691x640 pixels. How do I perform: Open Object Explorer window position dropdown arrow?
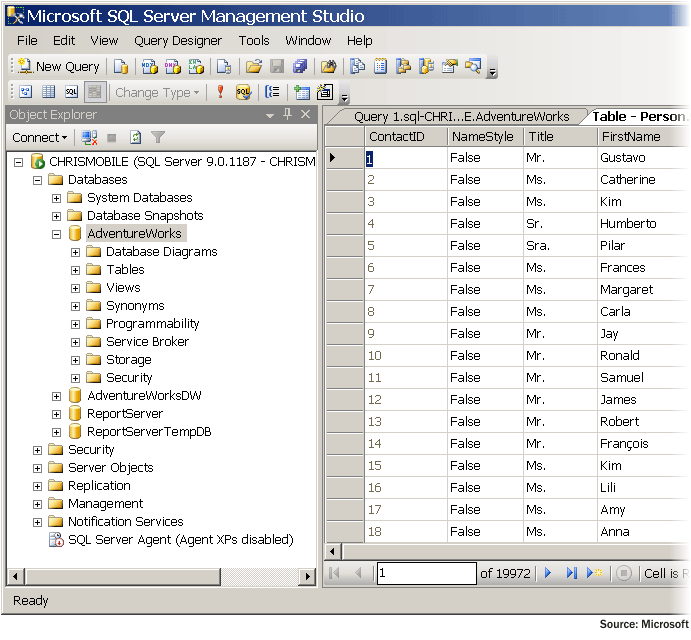(270, 115)
